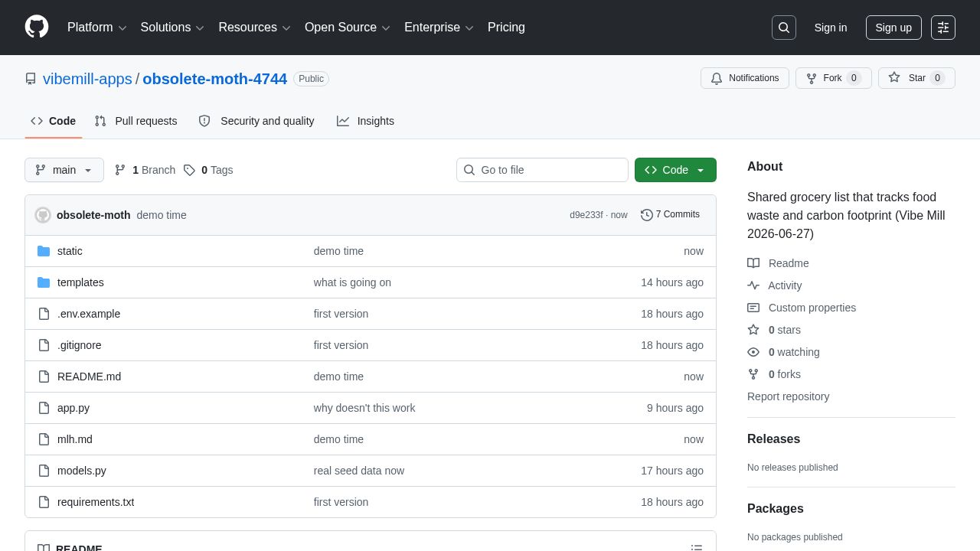Screen dimensions: 980x551
Task: Click the file icon for README.md
Action: pos(44,377)
